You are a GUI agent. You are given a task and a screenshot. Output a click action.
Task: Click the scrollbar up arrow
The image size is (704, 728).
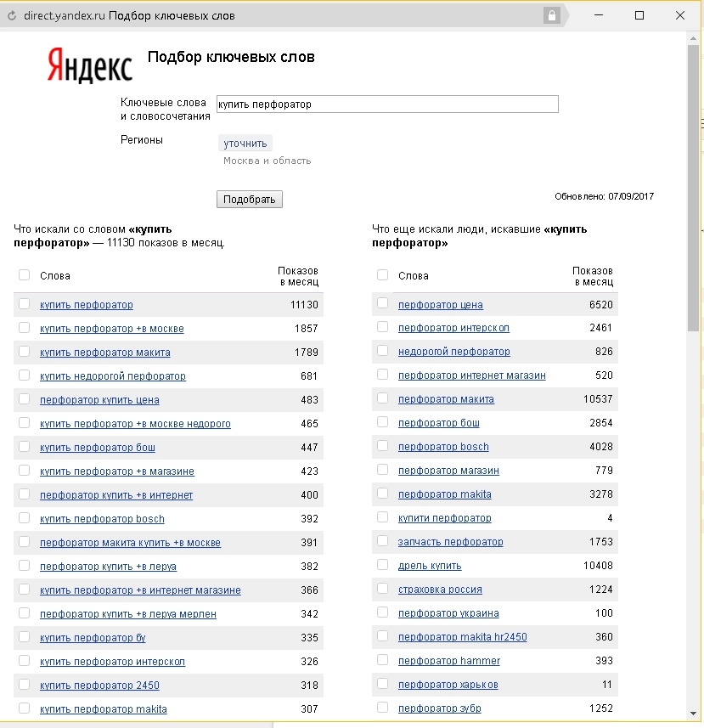[693, 38]
